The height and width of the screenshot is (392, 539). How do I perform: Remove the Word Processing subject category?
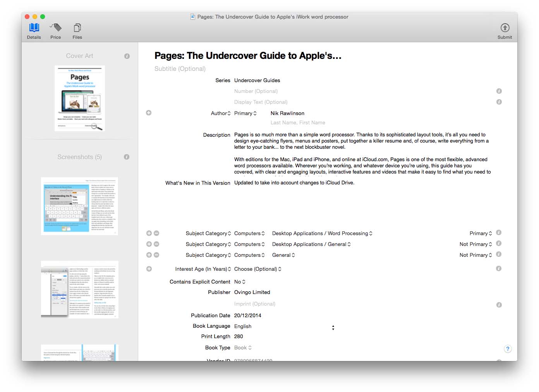tap(156, 233)
